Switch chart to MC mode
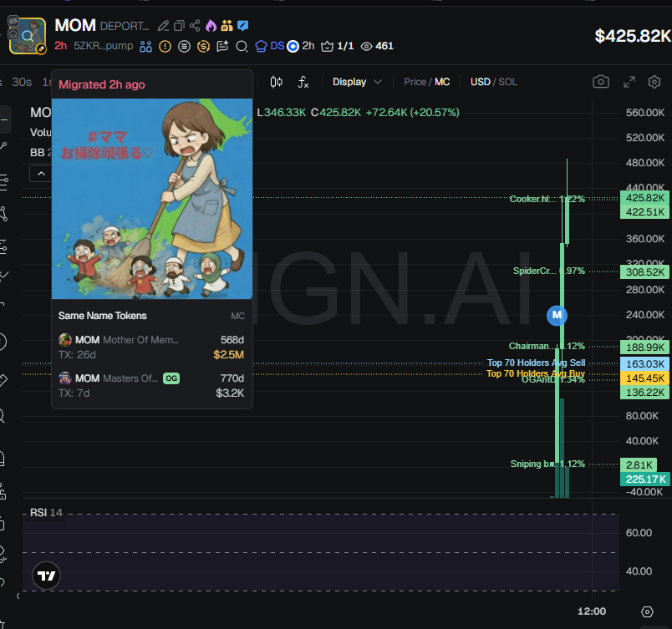 click(x=442, y=82)
